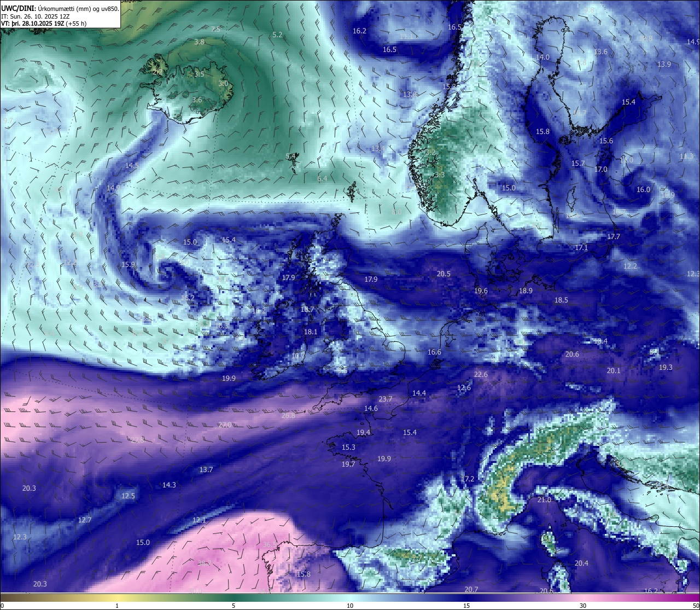Screen dimensions: 700x610
Task: Click the 12.6 value label
Action: click(464, 387)
